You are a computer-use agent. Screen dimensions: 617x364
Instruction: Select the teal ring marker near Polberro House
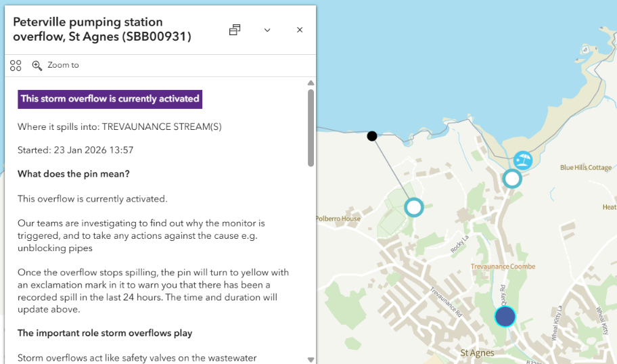click(413, 206)
